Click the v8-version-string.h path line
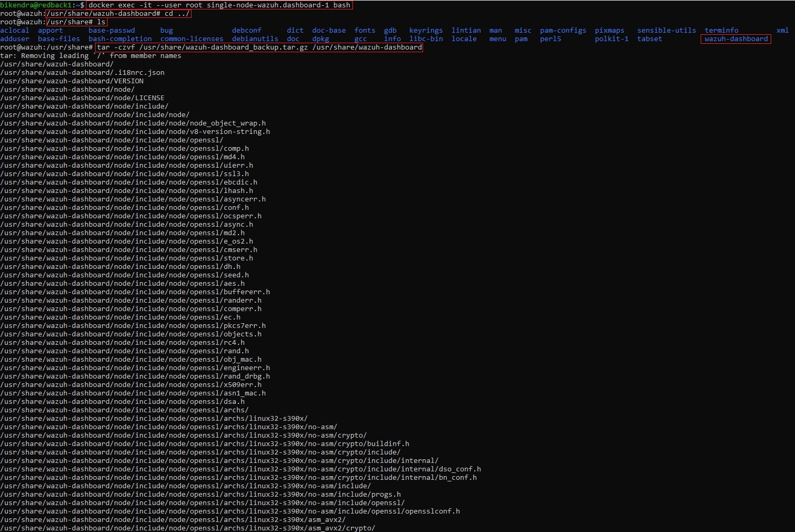Image resolution: width=795 pixels, height=532 pixels. pyautogui.click(x=135, y=131)
